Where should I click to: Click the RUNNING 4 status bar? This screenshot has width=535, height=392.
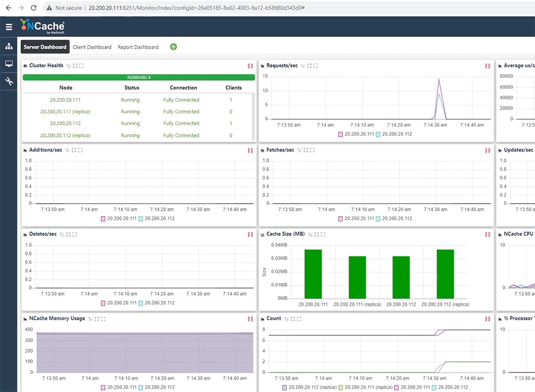click(139, 78)
